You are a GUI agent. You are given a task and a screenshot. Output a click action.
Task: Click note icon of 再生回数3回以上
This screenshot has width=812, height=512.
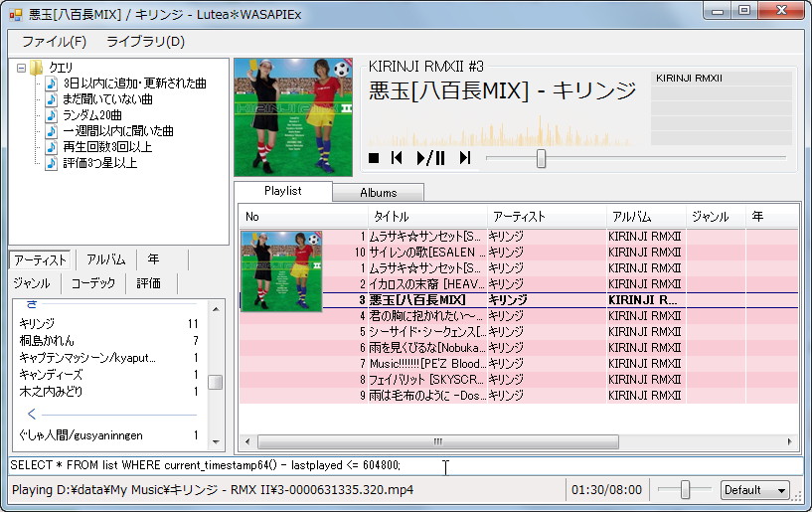pos(51,147)
